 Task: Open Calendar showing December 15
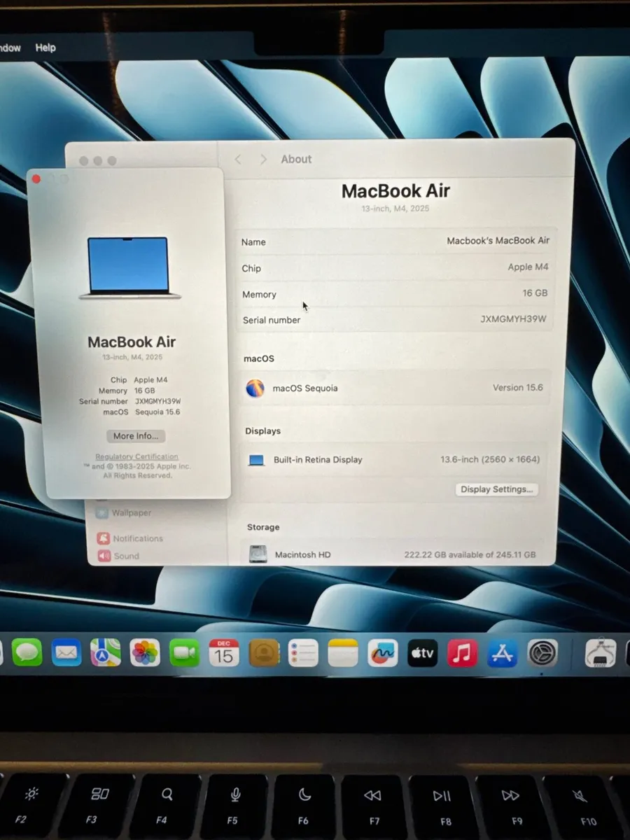224,652
